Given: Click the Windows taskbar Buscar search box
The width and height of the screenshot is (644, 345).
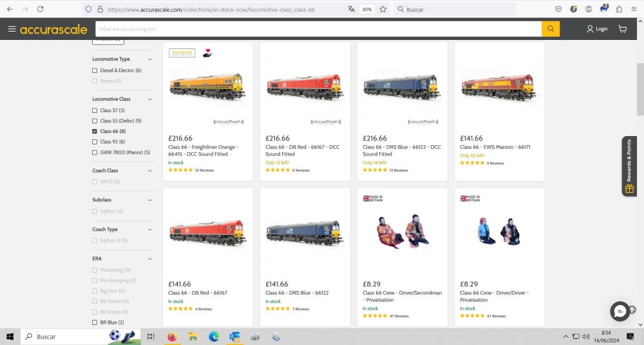Looking at the screenshot, I should click(80, 337).
